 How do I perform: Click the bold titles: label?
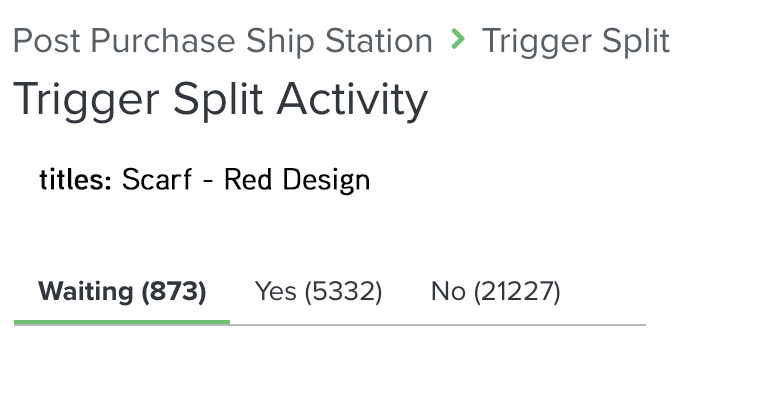76,179
